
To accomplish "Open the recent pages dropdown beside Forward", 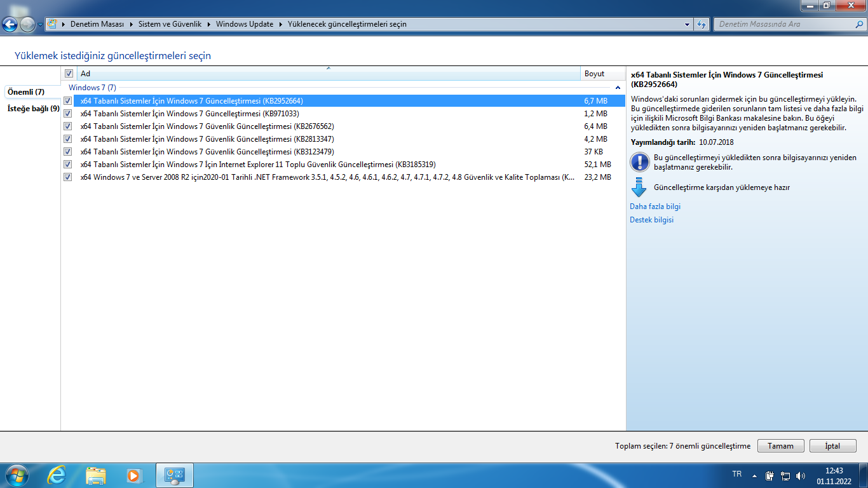I will tap(41, 25).
